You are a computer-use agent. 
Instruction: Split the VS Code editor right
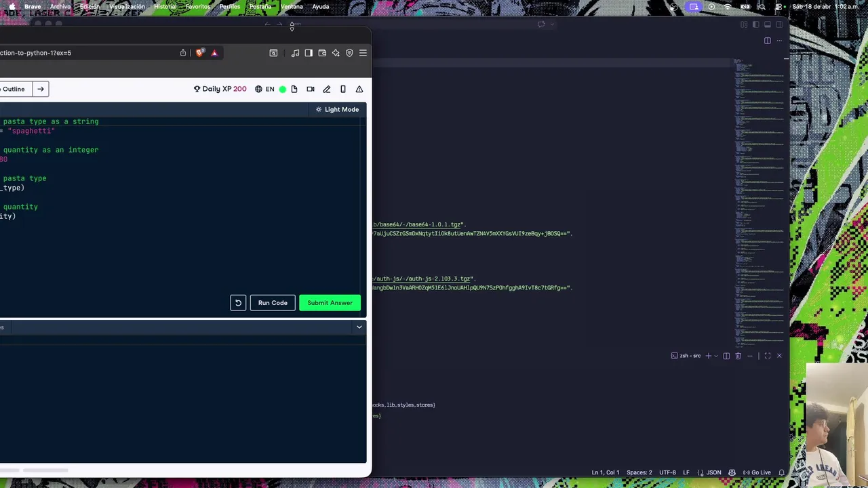[768, 41]
